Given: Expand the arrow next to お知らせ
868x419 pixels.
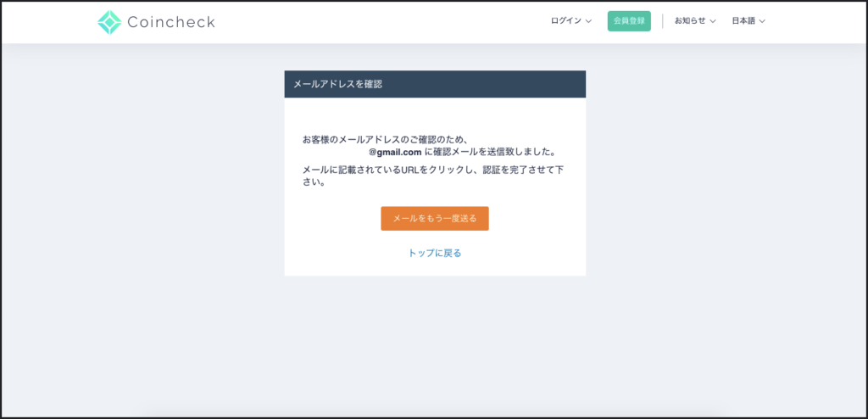Looking at the screenshot, I should pyautogui.click(x=713, y=21).
